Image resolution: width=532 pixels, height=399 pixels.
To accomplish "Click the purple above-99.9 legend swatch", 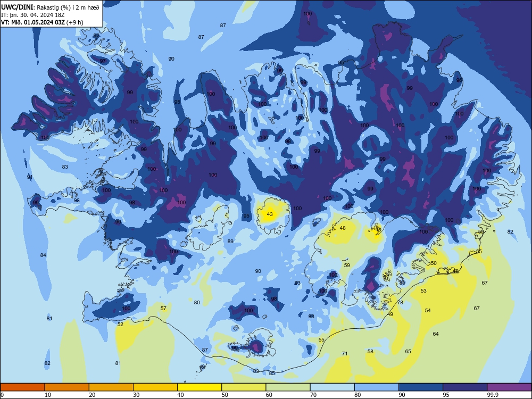I will 509,387.
